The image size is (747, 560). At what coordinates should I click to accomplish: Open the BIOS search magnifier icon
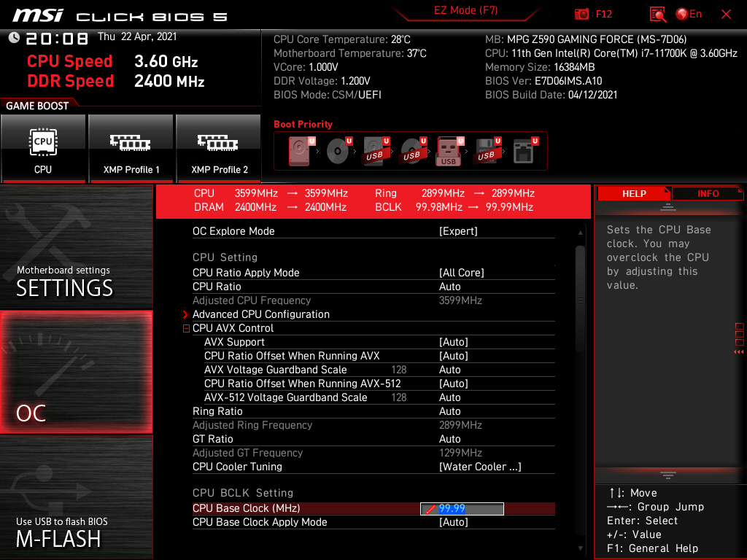coord(657,15)
